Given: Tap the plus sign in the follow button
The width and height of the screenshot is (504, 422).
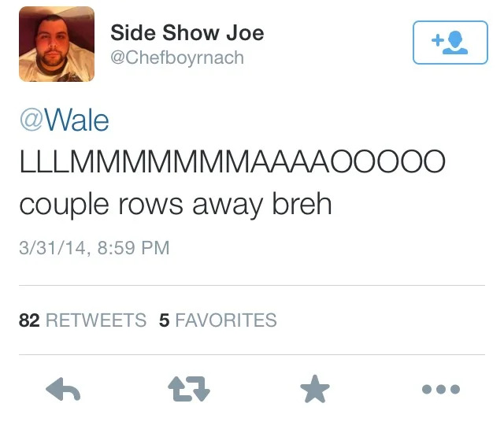Looking at the screenshot, I should click(438, 40).
